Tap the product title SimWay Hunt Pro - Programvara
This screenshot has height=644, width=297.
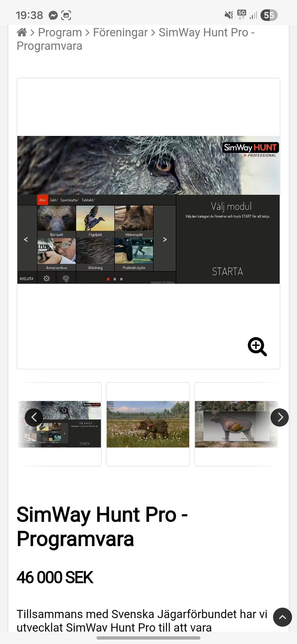[x=102, y=527]
